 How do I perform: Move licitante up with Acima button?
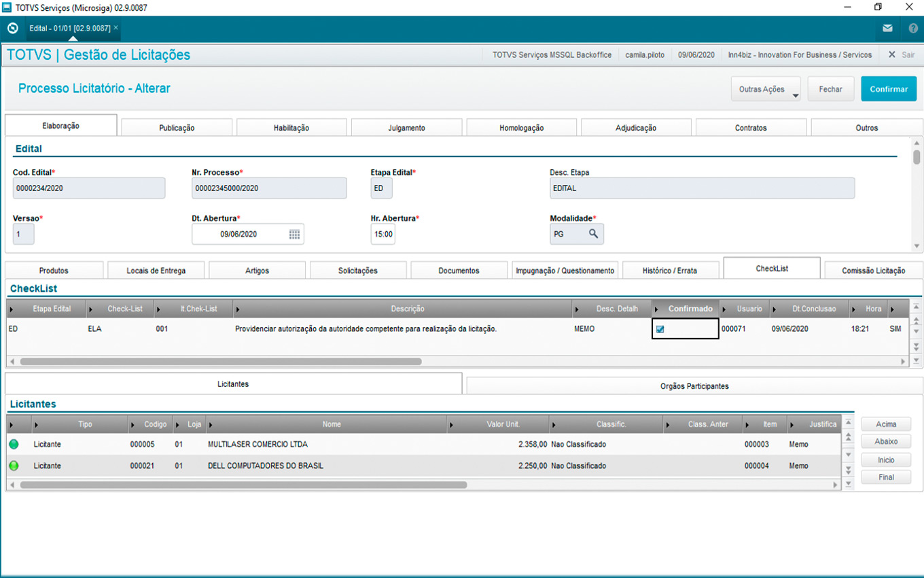[x=886, y=424]
